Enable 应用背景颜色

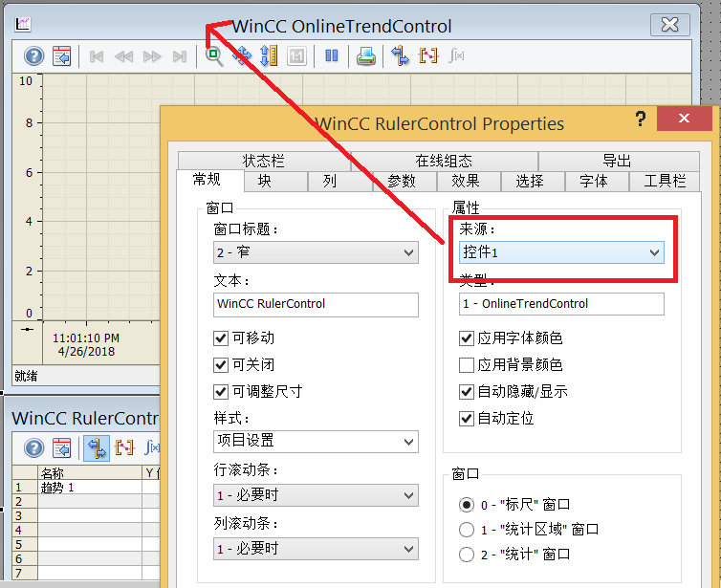(x=467, y=365)
